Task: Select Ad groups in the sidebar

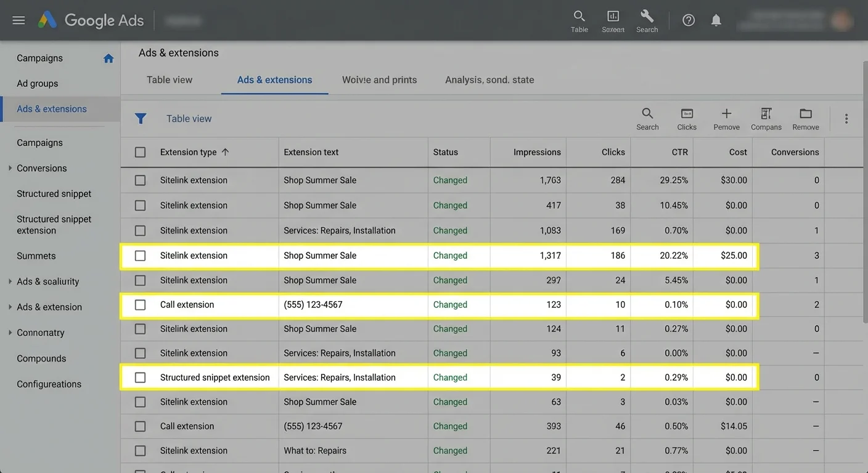Action: 38,84
